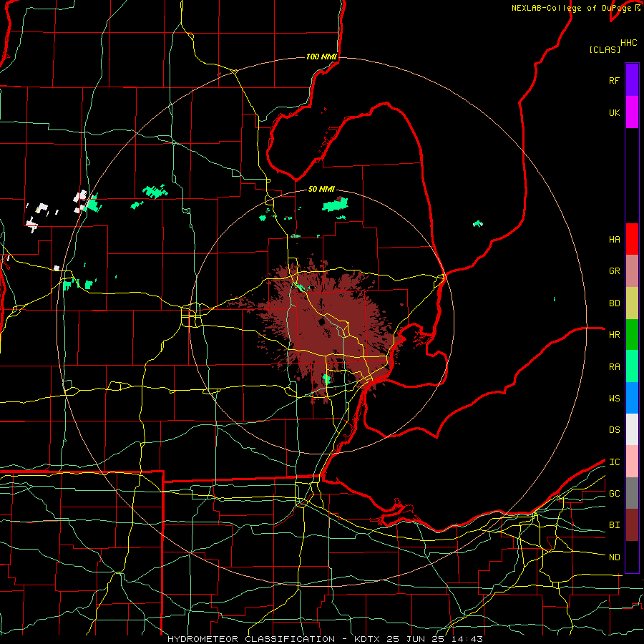Click the ND legend label
644x644 pixels.
pos(614,557)
